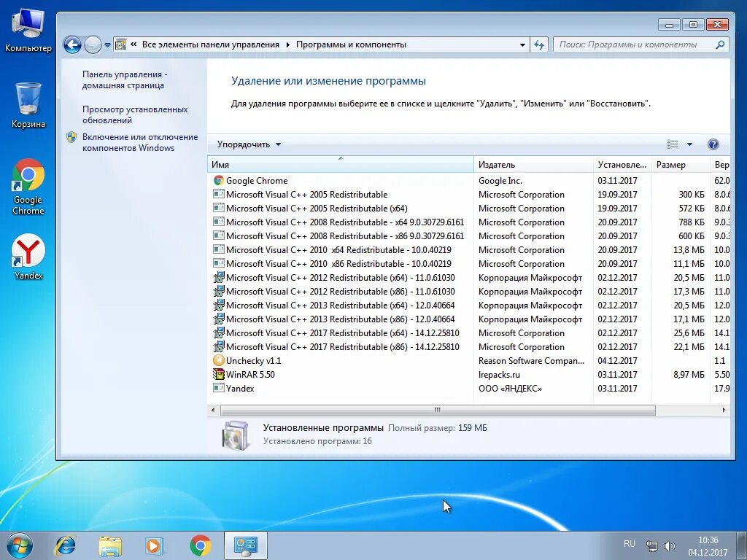Click the change view icon on the toolbar

pyautogui.click(x=673, y=144)
